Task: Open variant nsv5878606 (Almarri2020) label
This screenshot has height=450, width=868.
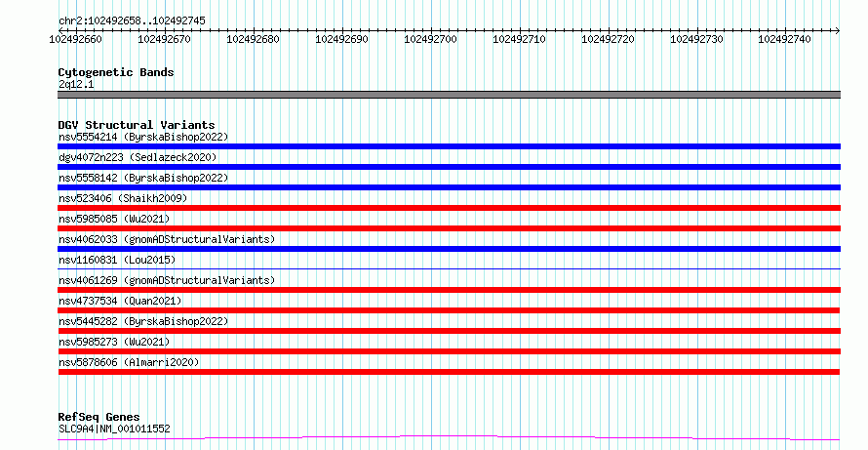Action: [129, 362]
